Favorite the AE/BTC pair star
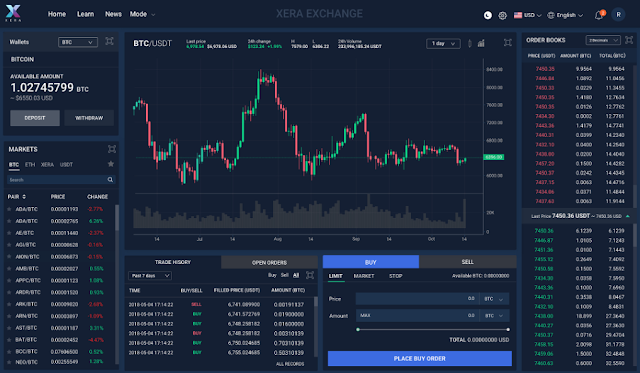The height and width of the screenshot is (373, 640). tap(9, 233)
